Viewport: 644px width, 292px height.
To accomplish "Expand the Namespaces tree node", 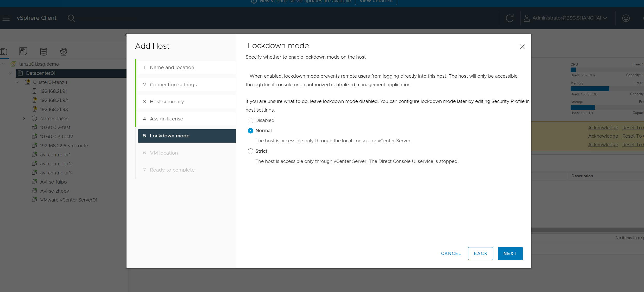I will [24, 118].
